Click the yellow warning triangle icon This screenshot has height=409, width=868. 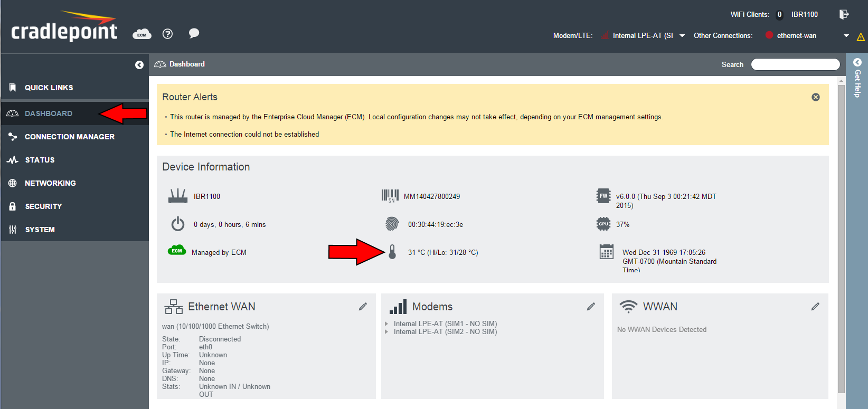pyautogui.click(x=861, y=37)
